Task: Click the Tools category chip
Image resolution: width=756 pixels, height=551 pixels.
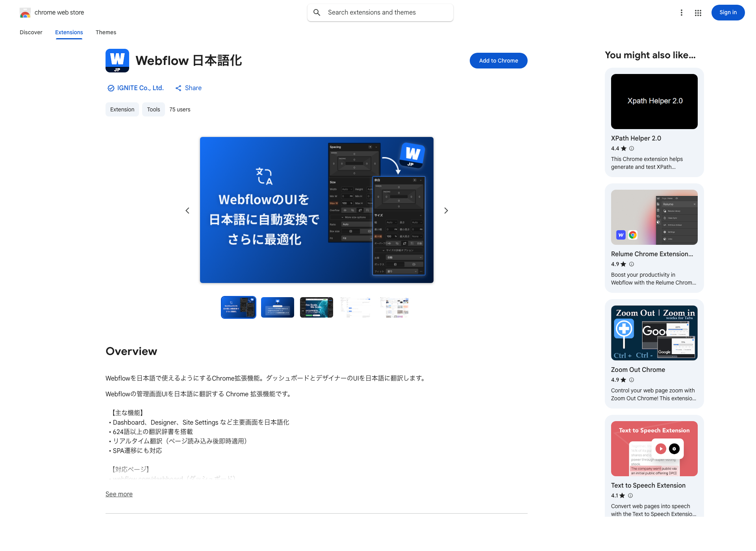Action: click(x=154, y=109)
